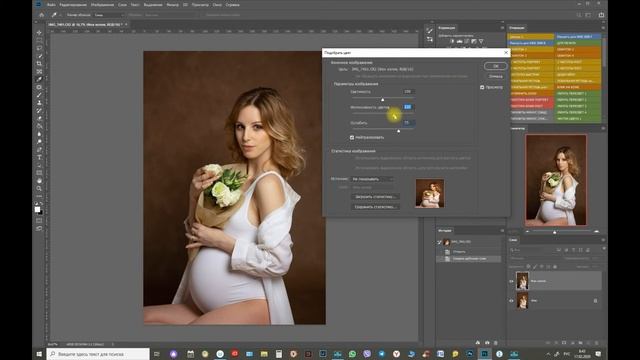Select the Crop tool
This screenshot has width=640, height=360.
coord(39,64)
